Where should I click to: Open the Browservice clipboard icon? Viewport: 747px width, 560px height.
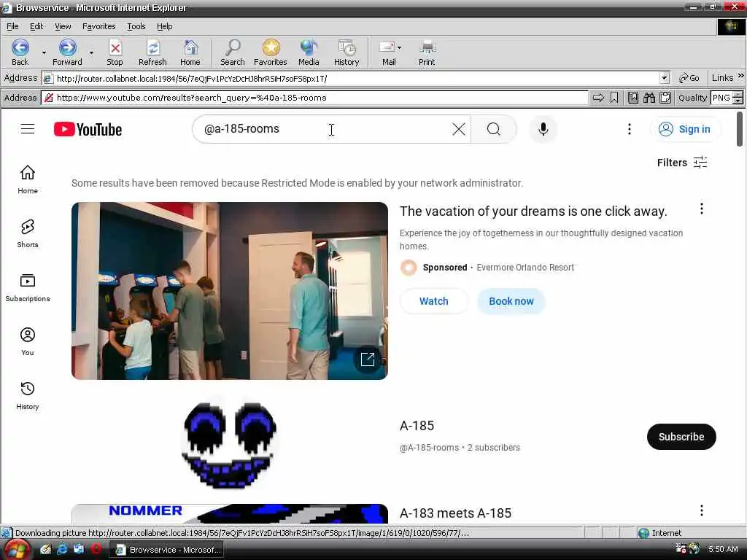pyautogui.click(x=665, y=98)
